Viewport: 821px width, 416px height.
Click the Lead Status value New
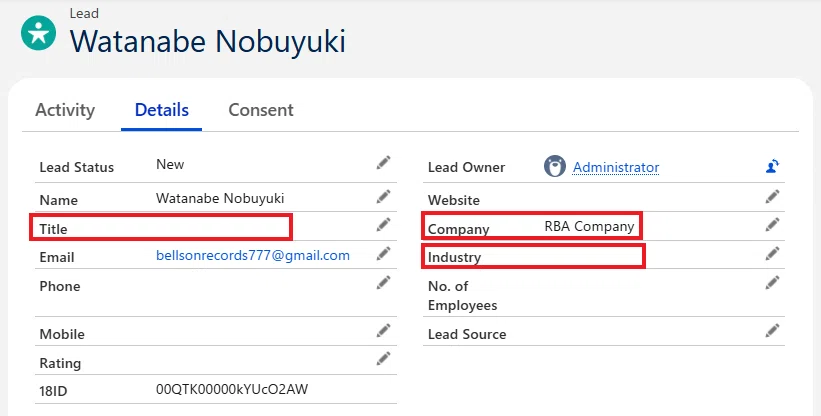pyautogui.click(x=170, y=164)
